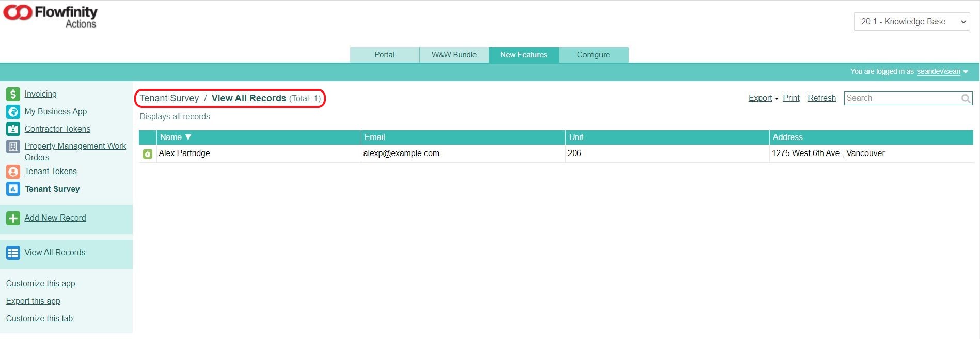Open the Invoicing app link
980x339 pixels.
[x=40, y=94]
